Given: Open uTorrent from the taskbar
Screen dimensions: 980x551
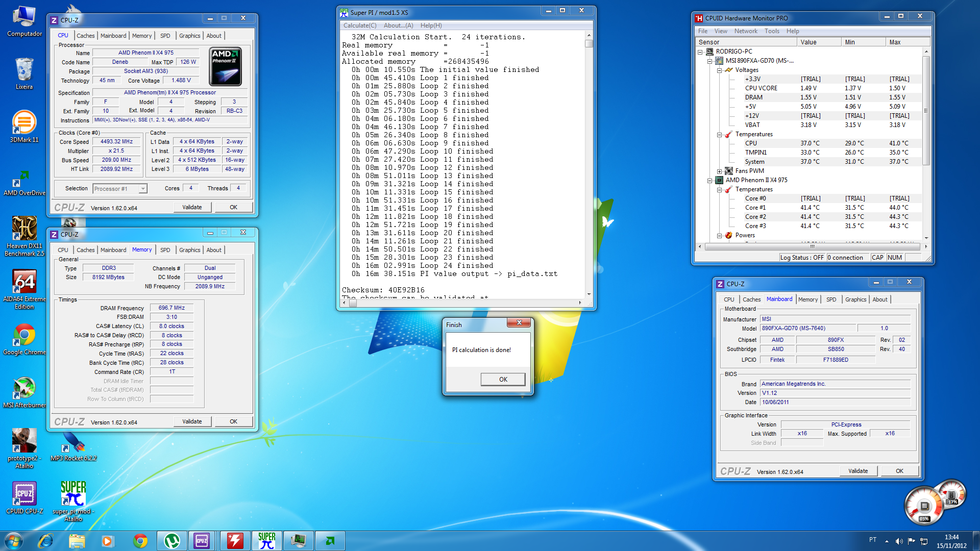Looking at the screenshot, I should (172, 541).
